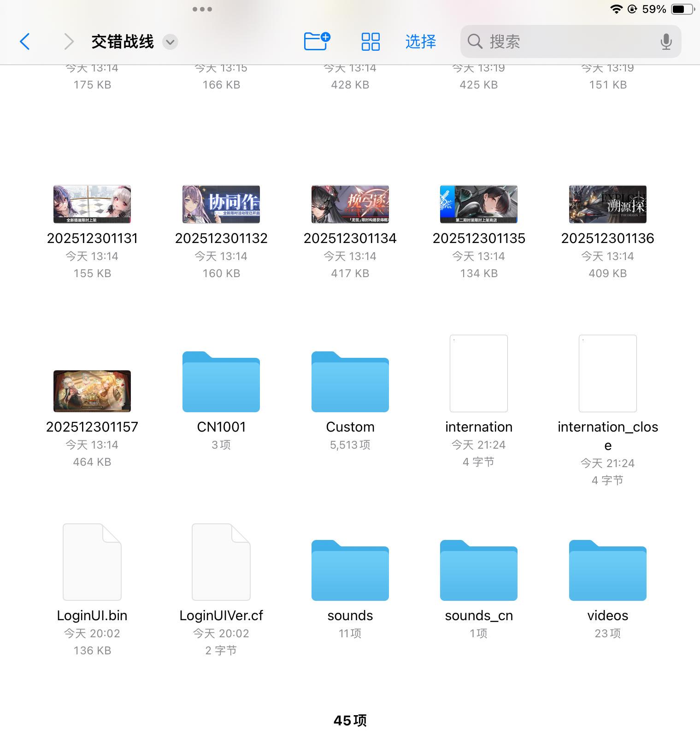Open the LoginUI.bin file
This screenshot has width=700, height=747.
point(92,562)
